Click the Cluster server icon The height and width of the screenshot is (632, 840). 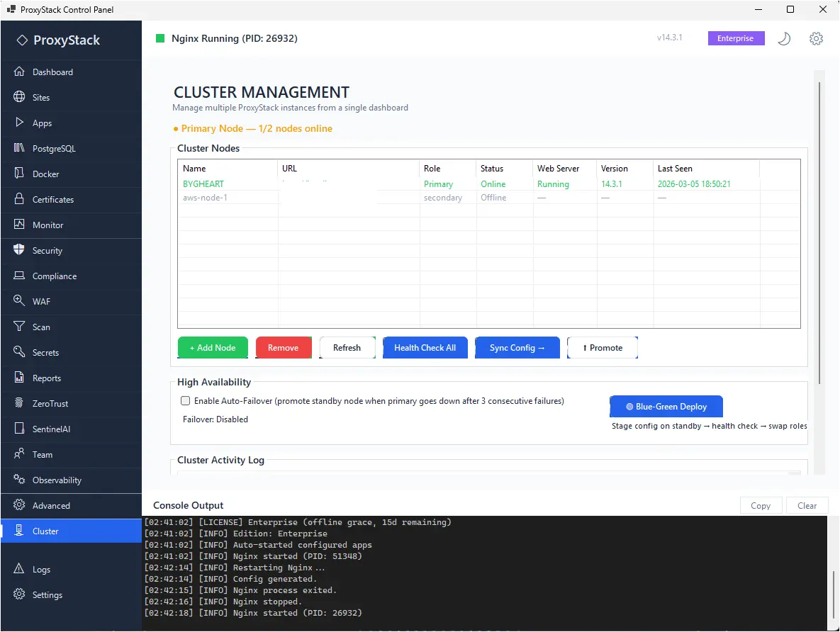click(19, 530)
